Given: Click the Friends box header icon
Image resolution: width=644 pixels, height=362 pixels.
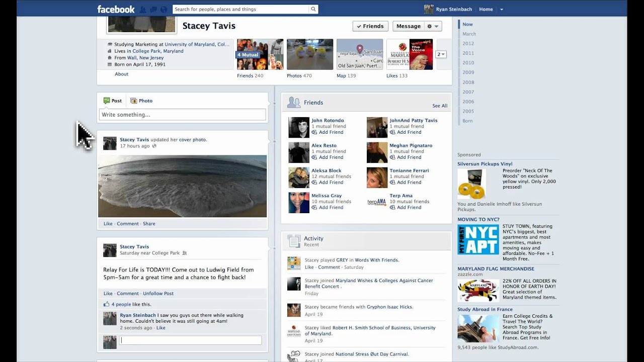Looking at the screenshot, I should (294, 102).
